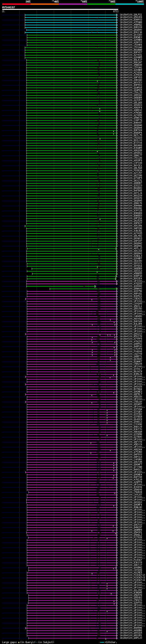Image resolution: width=146 pixels, height=644 pixels.
Task: Select hit label UniRef100_B0D511
Action: (x=131, y=296)
